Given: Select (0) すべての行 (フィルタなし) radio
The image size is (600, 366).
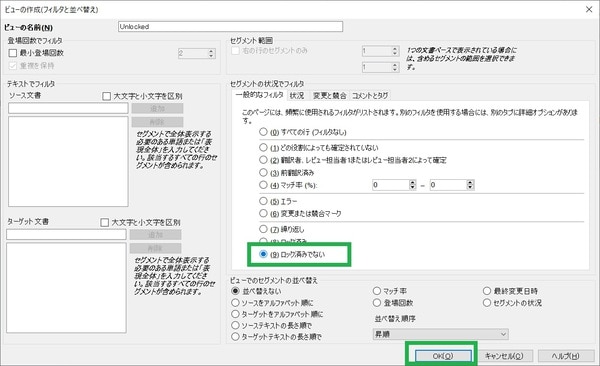Looking at the screenshot, I should click(263, 132).
